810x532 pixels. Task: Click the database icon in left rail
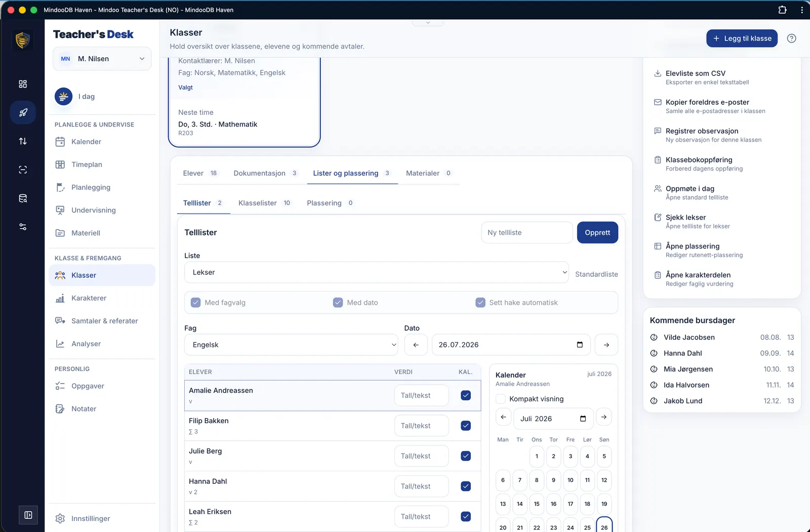pyautogui.click(x=23, y=198)
